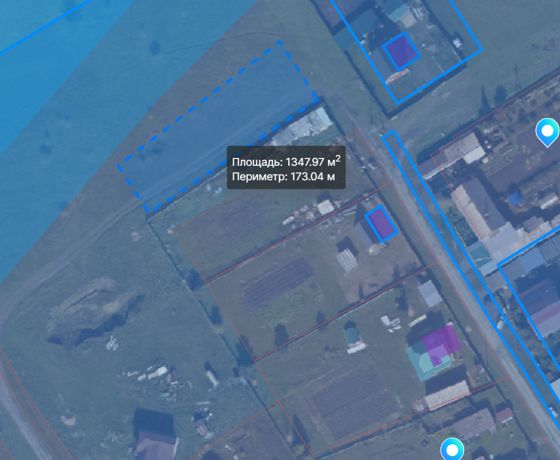Click the Периметр 173.04 м tooltip line
Image resolution: width=560 pixels, height=460 pixels.
point(284,176)
